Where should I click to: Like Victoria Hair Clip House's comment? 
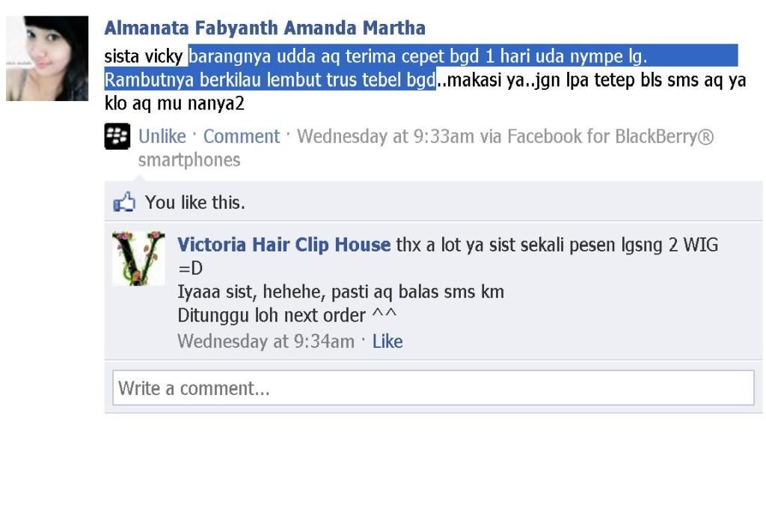coord(387,341)
